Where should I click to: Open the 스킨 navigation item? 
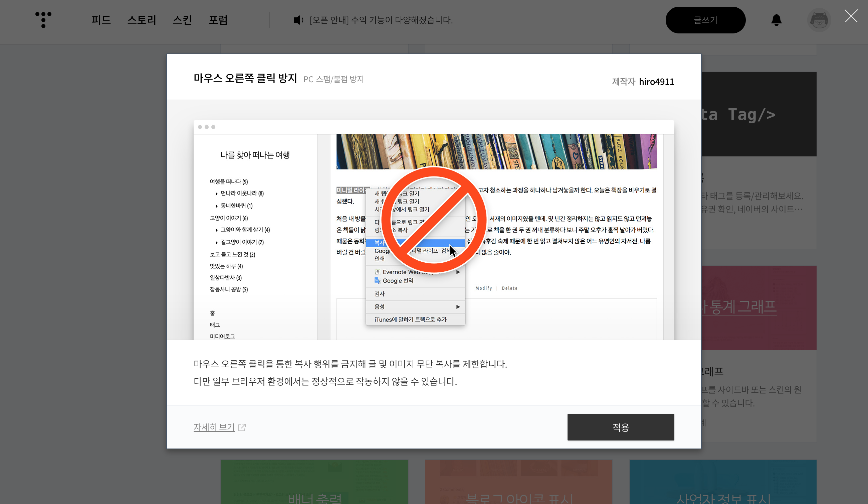(182, 20)
